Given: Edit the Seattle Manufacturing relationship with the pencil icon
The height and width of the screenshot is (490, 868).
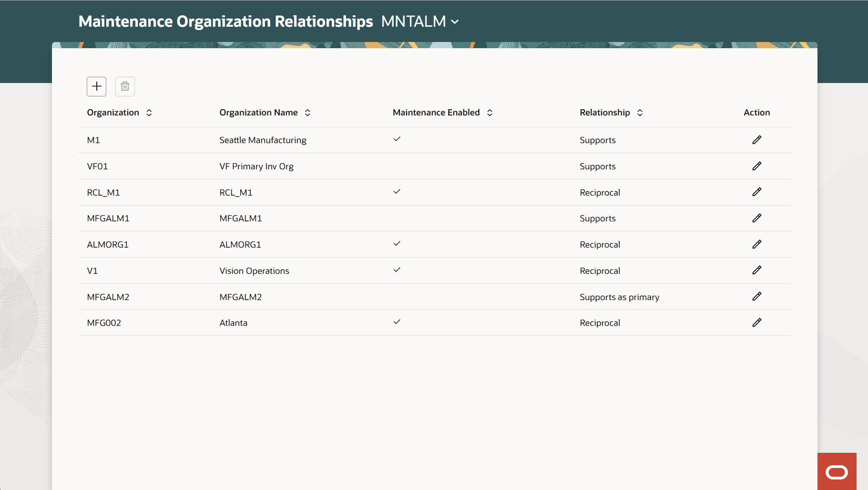Looking at the screenshot, I should (757, 140).
